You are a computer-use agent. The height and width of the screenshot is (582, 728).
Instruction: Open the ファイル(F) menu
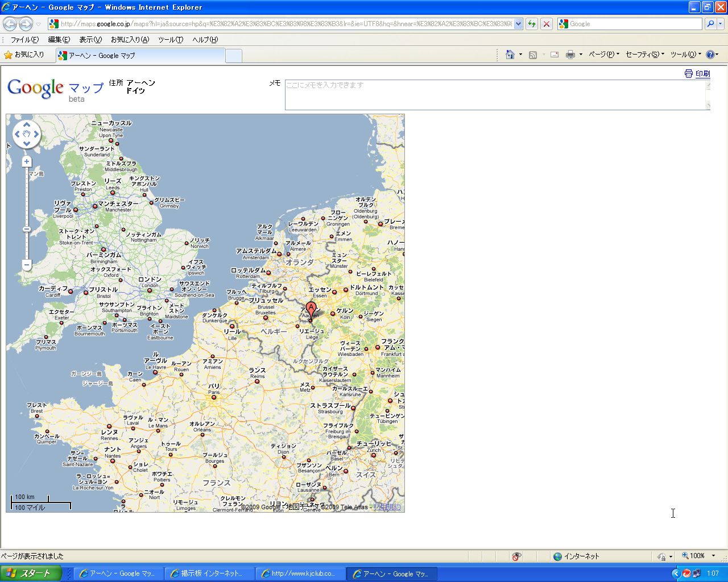(24, 40)
